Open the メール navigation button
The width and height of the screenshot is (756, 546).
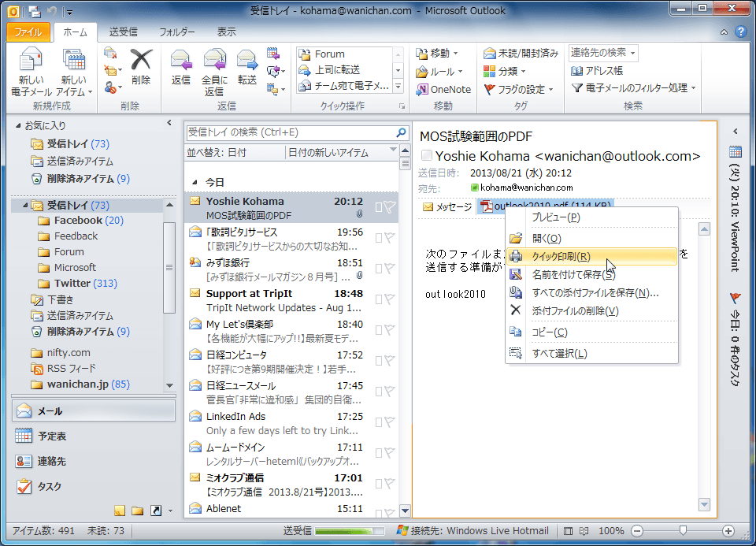point(94,411)
